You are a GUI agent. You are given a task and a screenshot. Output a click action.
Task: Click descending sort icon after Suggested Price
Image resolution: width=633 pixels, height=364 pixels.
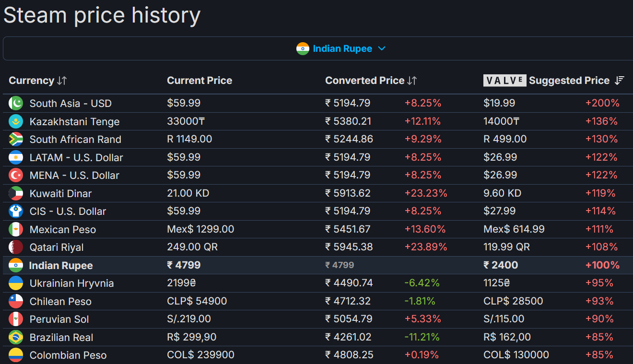click(620, 81)
